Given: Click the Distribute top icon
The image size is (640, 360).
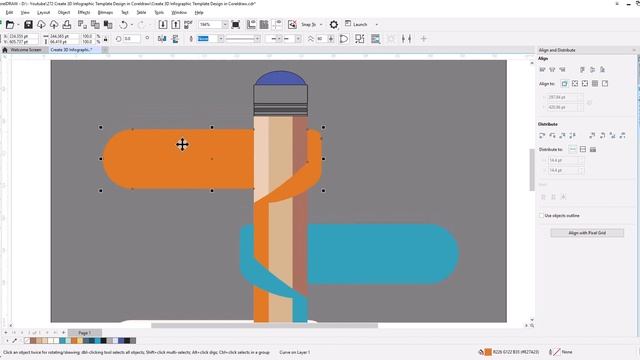Looking at the screenshot, I should (592, 136).
